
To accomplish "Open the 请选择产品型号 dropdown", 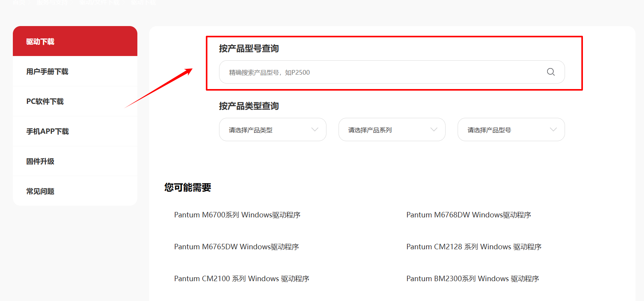I will 511,129.
